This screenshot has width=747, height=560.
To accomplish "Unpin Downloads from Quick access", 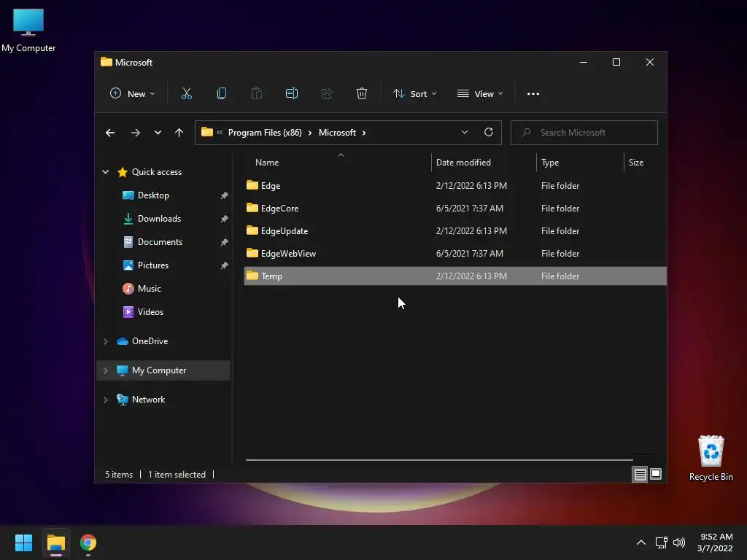I will 224,219.
